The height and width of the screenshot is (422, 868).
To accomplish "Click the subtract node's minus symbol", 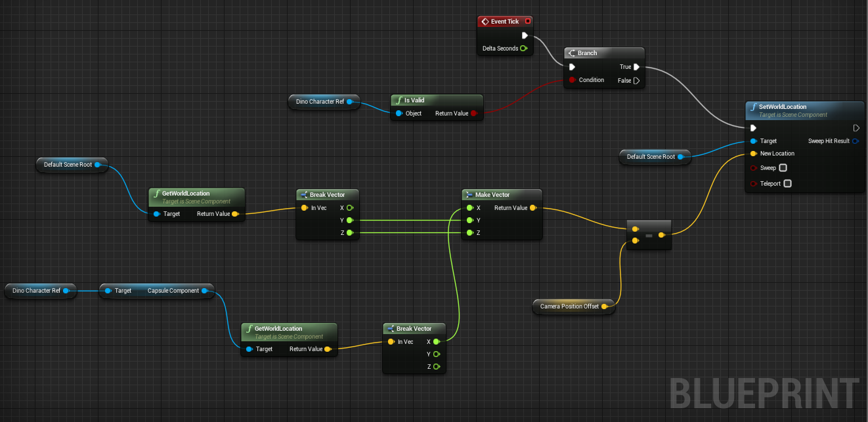I will coord(649,235).
